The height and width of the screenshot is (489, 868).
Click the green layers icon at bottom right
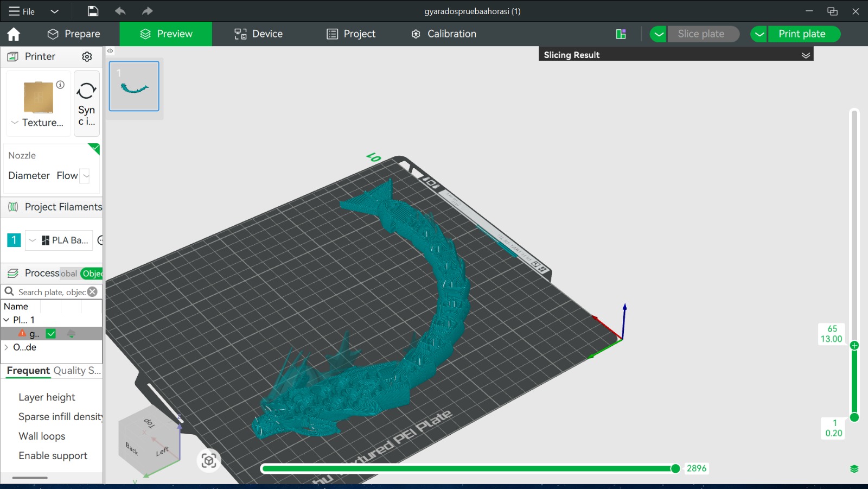click(854, 469)
